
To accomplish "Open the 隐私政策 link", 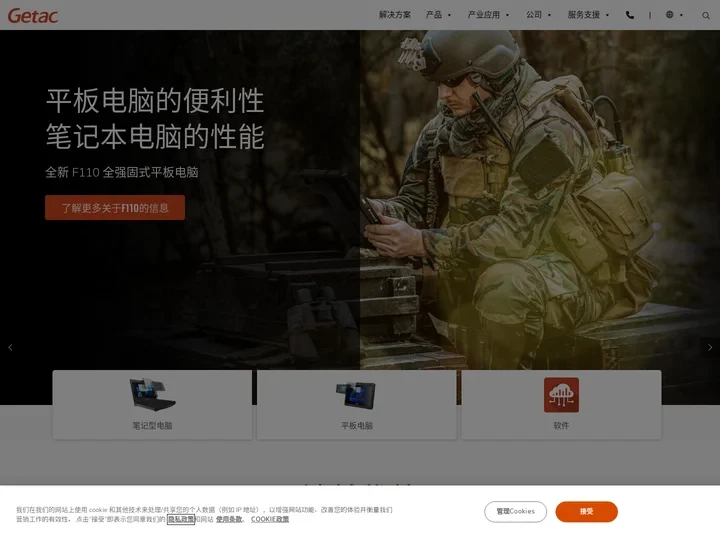I will [x=180, y=519].
